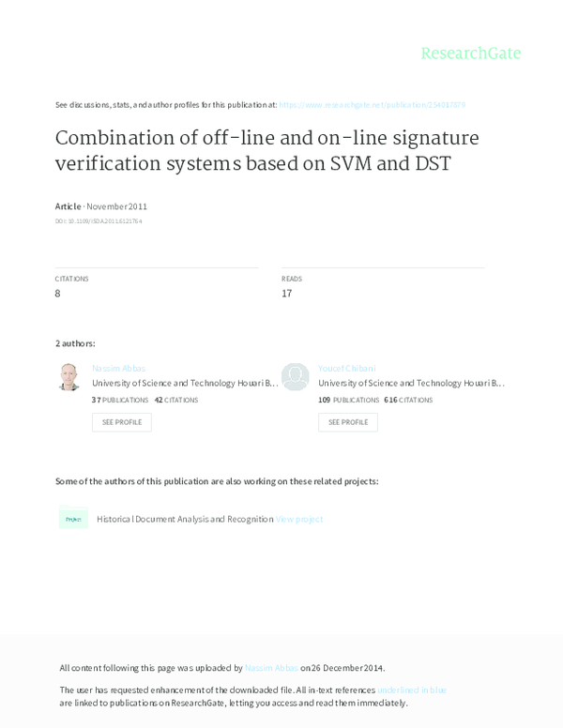
Task: Click Nassim Abbas university affiliation text
Action: (x=185, y=383)
